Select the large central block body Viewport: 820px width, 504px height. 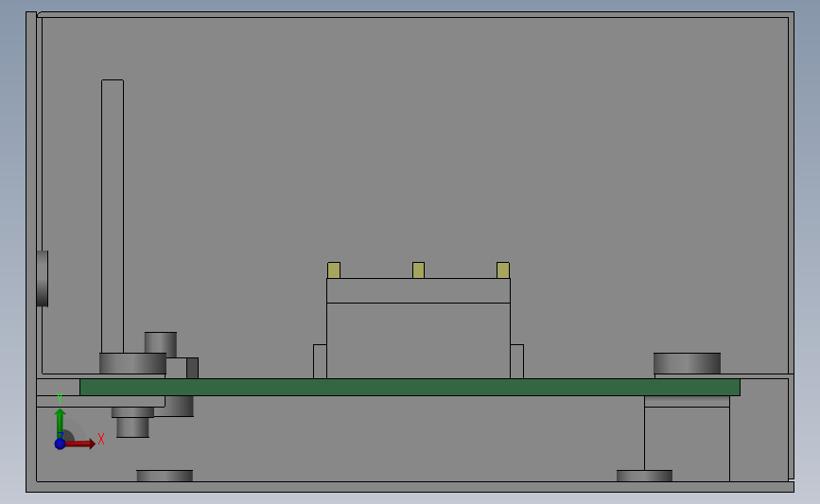point(418,340)
